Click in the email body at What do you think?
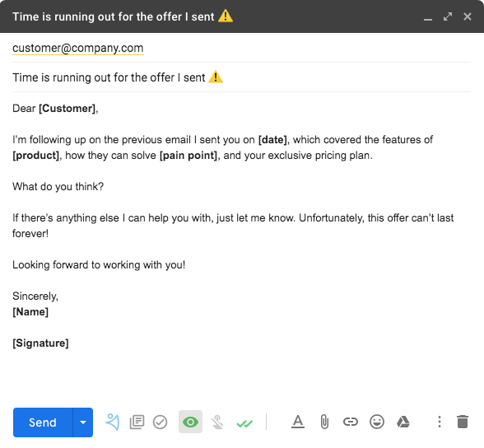Image resolution: width=484 pixels, height=448 pixels. 58,186
